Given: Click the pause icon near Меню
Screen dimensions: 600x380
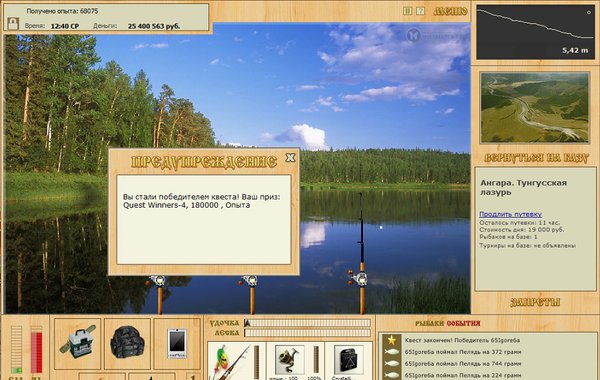Looking at the screenshot, I should pos(408,11).
